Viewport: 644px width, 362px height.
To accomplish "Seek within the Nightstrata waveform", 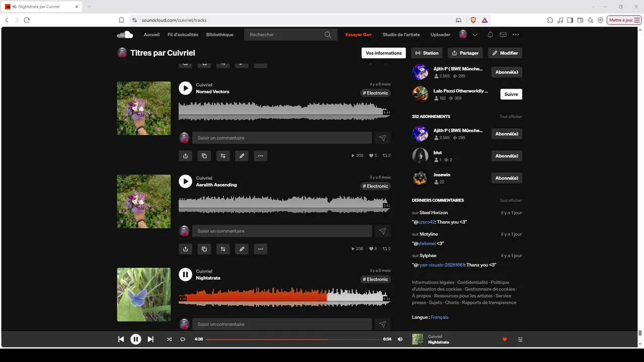I will (x=284, y=297).
